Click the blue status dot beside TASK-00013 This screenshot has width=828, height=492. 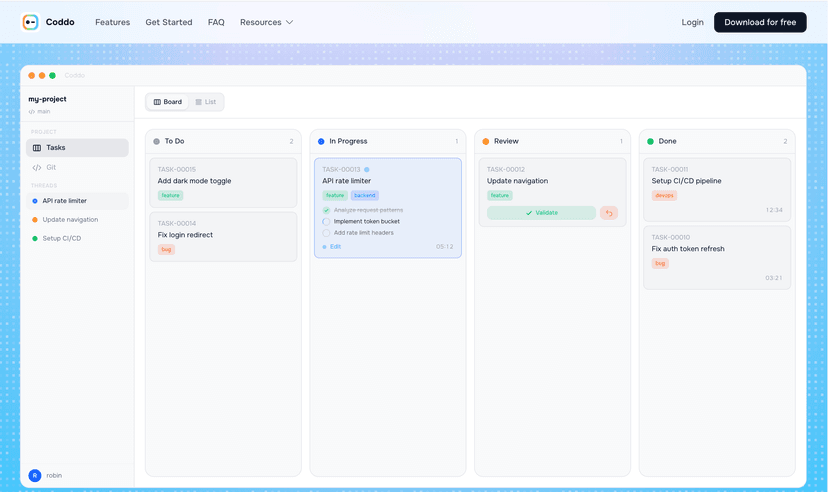[367, 169]
